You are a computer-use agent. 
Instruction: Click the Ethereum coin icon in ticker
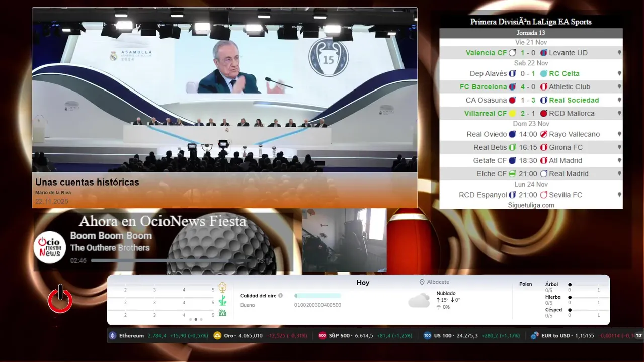pyautogui.click(x=113, y=335)
